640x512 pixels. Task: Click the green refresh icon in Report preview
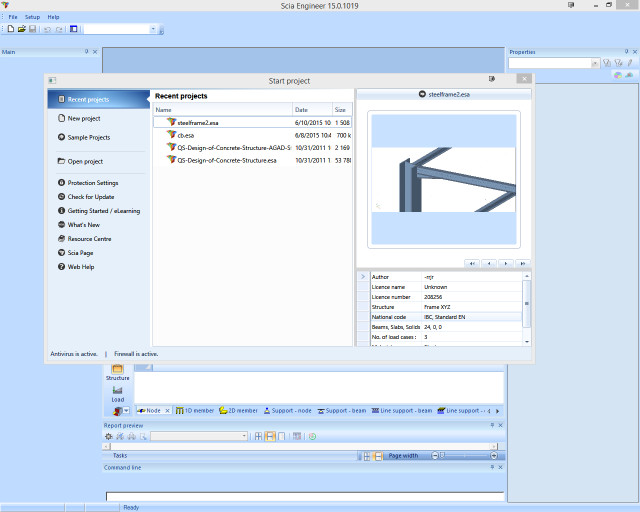(x=312, y=436)
